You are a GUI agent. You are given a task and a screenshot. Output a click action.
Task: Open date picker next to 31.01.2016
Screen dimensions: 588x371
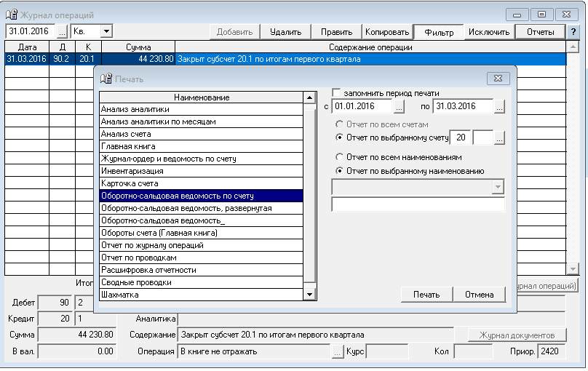[63, 31]
